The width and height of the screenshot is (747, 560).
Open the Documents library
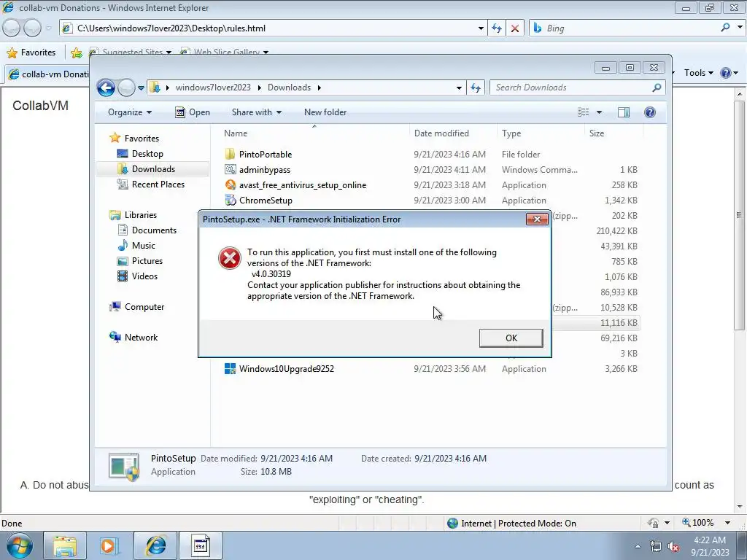154,230
